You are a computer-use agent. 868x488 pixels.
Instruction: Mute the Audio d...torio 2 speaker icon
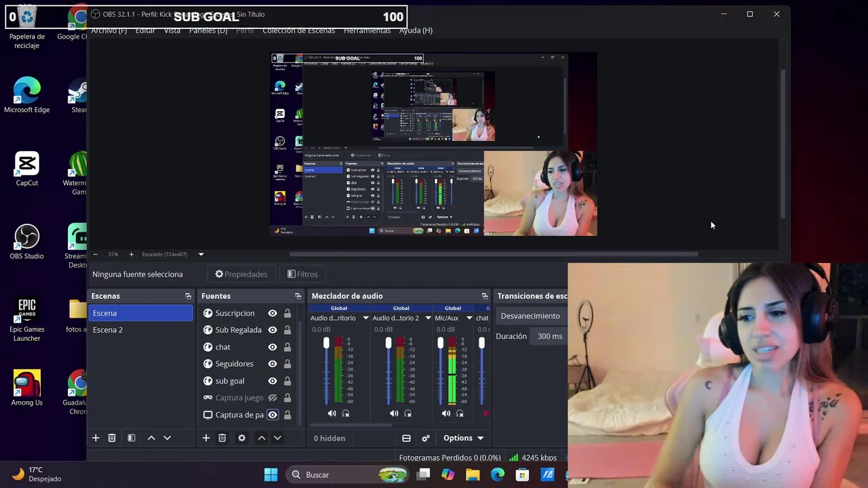pyautogui.click(x=394, y=413)
